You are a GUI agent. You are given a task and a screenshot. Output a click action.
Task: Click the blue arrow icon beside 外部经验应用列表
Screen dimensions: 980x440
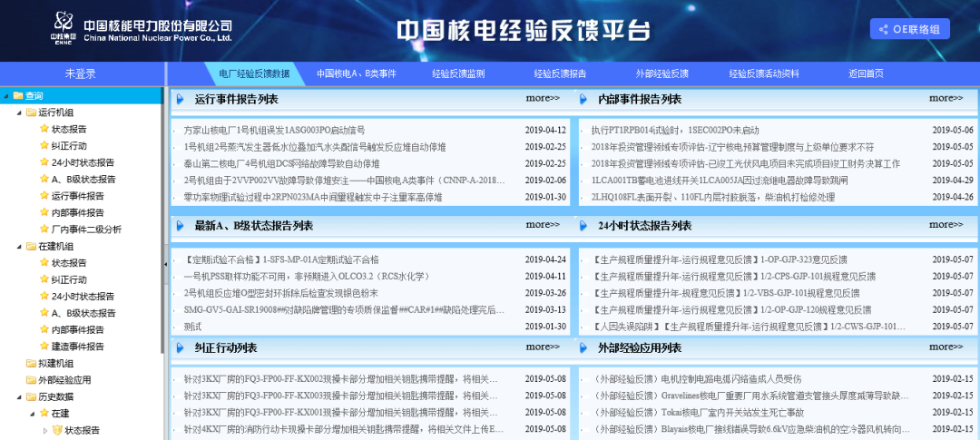583,348
